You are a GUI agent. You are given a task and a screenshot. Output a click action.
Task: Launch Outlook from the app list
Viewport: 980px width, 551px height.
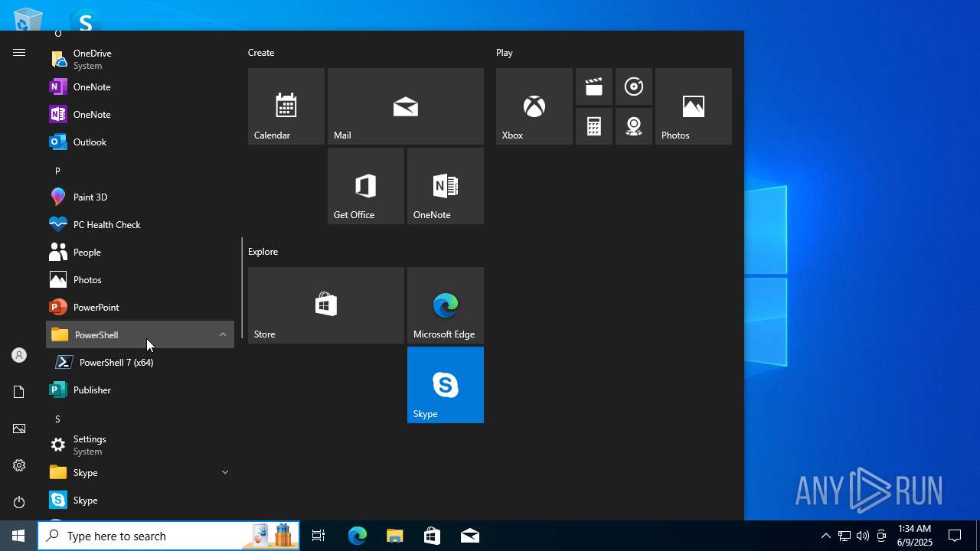click(140, 142)
